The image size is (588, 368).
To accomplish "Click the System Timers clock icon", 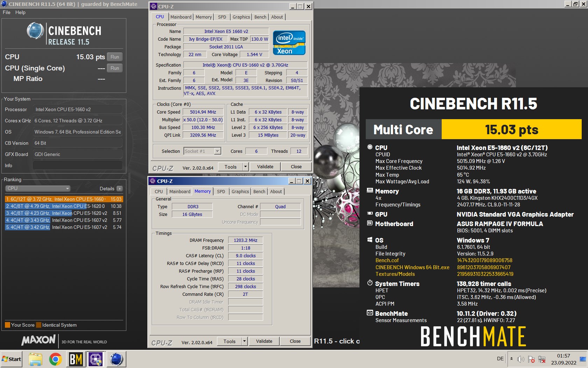I will click(x=370, y=283).
